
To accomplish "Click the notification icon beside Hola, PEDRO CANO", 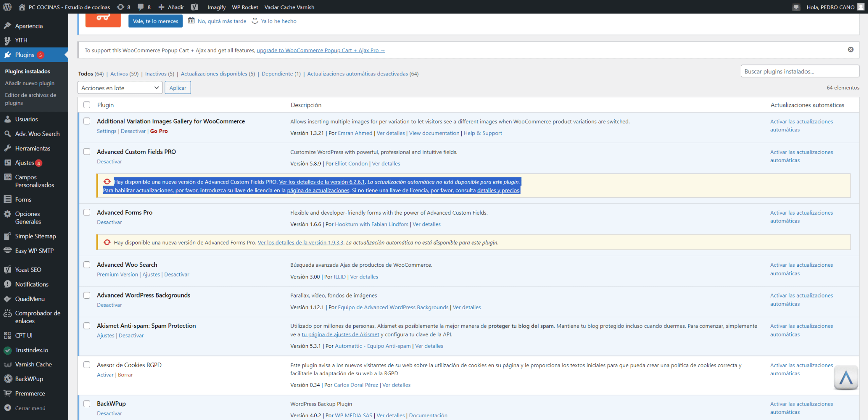I will (x=796, y=7).
